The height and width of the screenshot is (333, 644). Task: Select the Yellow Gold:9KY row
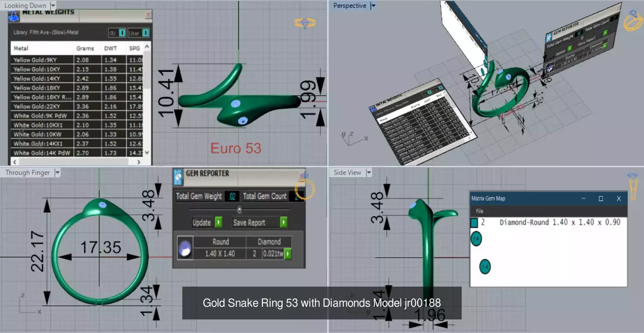[x=77, y=60]
